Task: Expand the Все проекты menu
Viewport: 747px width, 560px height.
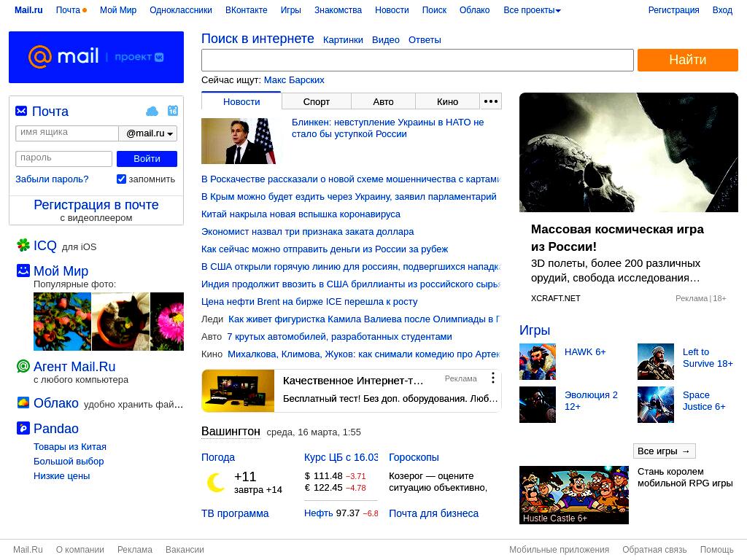Action: click(x=532, y=10)
